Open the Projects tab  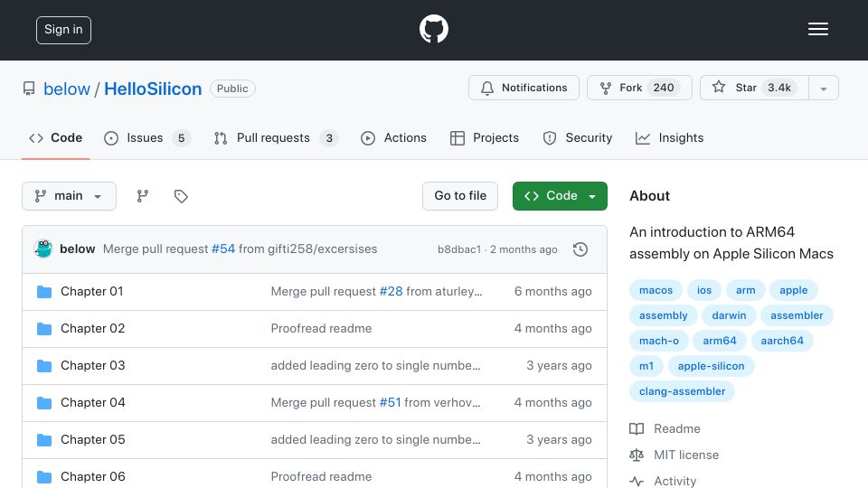pos(485,137)
